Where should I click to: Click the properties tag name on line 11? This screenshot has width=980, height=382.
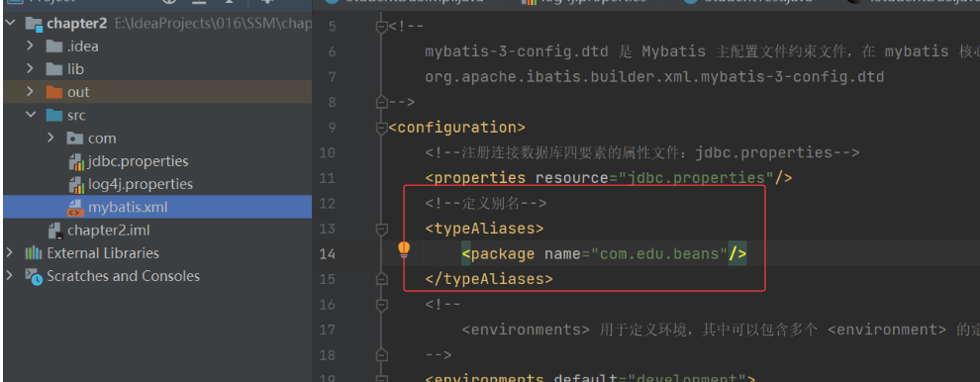[x=479, y=178]
